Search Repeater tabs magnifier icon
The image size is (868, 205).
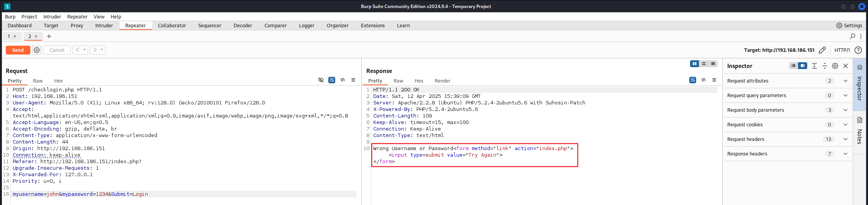click(852, 36)
